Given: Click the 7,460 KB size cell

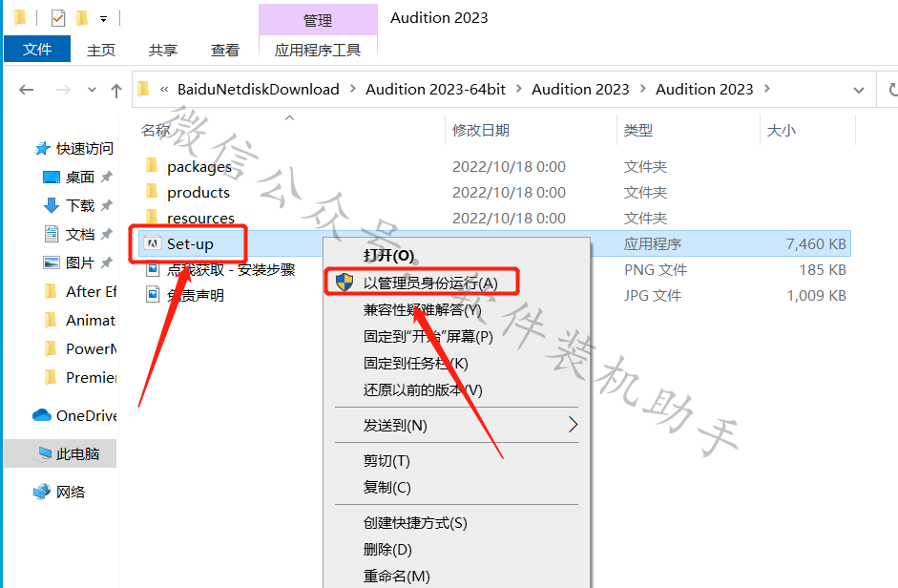Looking at the screenshot, I should point(816,243).
